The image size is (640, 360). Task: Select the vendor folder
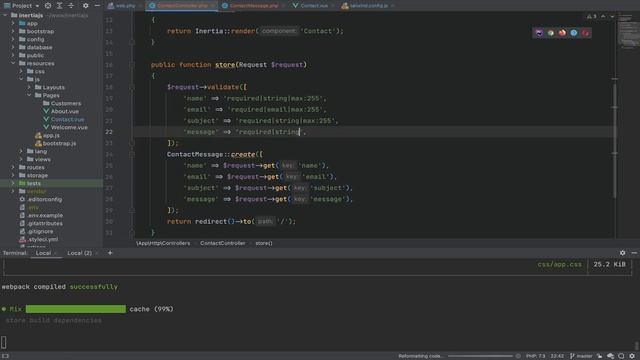coord(33,191)
